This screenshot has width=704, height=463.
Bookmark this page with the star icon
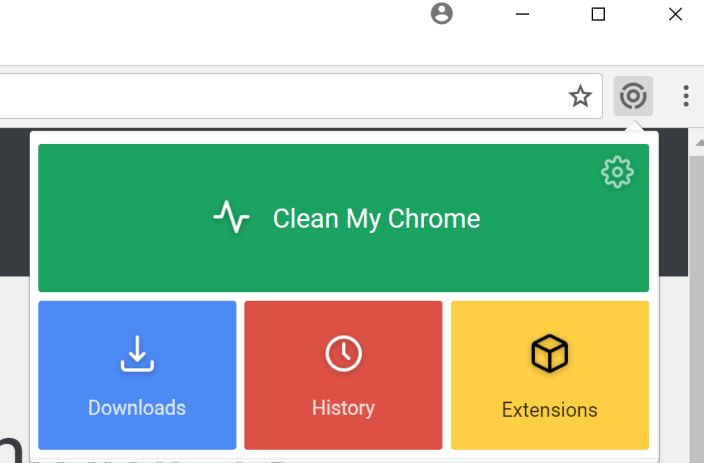pos(580,96)
